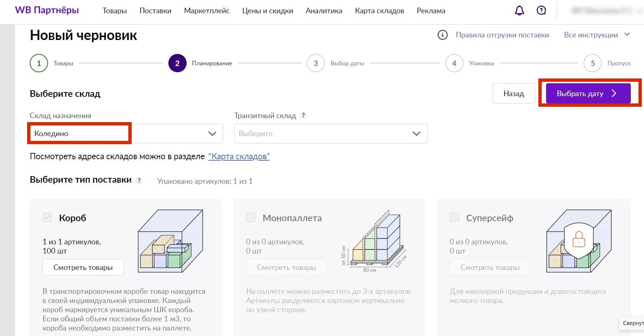Image resolution: width=644 pixels, height=336 pixels.
Task: Open help question mark icon in header
Action: pos(541,11)
